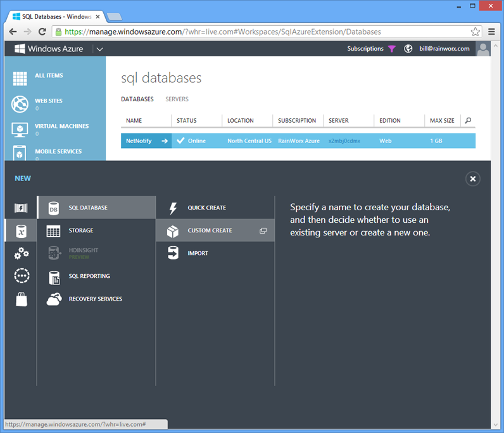The width and height of the screenshot is (504, 433).
Task: Click the SQL Reporting icon
Action: tap(54, 278)
